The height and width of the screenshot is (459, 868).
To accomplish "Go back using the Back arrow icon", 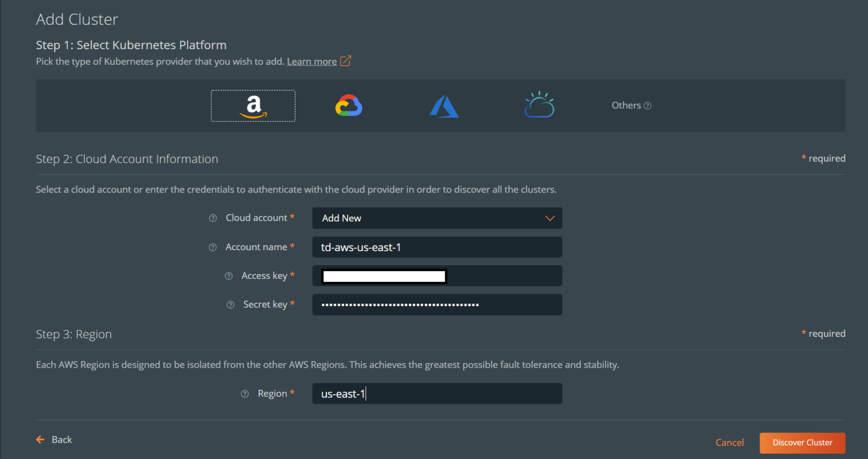I will click(x=40, y=439).
